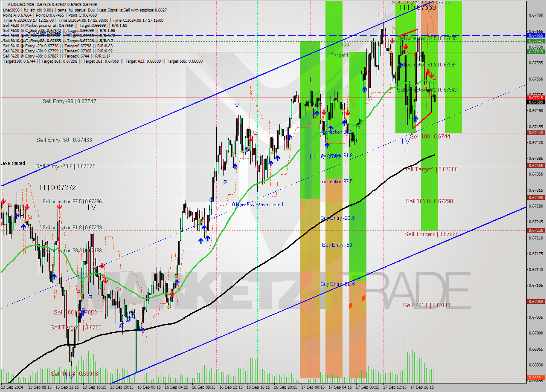Click the 'I I I 0.67272' wave label

pos(58,187)
